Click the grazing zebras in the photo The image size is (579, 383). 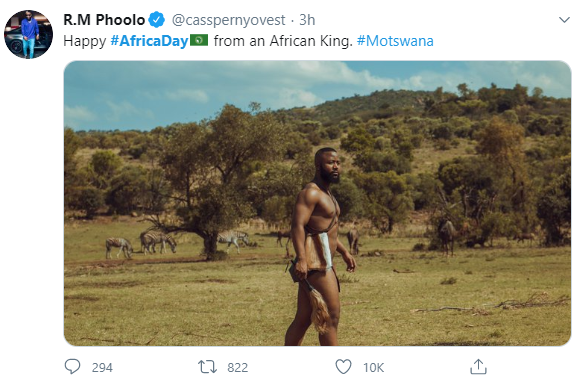(x=177, y=243)
